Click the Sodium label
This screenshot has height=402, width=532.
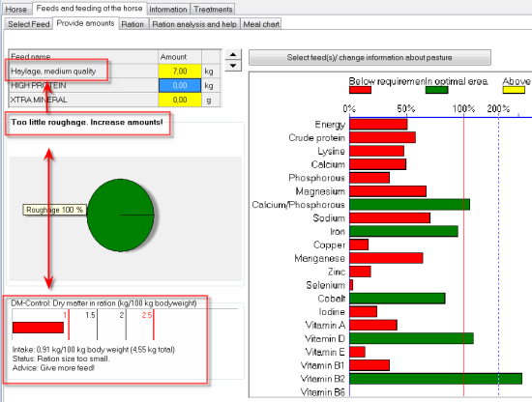click(x=329, y=218)
